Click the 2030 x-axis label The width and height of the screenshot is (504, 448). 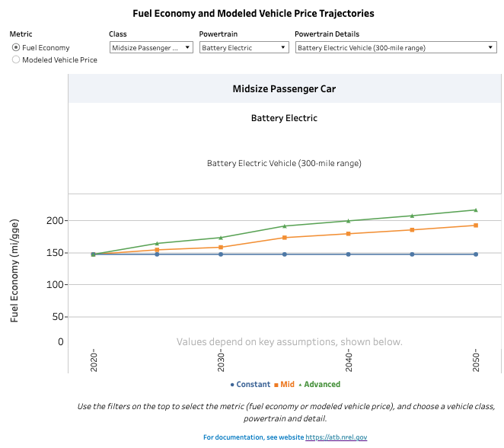click(221, 360)
